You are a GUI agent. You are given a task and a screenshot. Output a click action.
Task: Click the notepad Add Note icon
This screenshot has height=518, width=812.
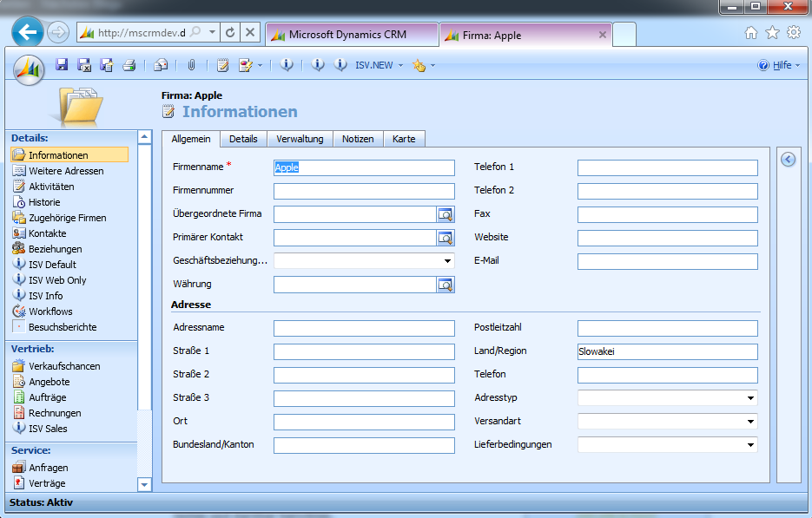click(x=222, y=65)
